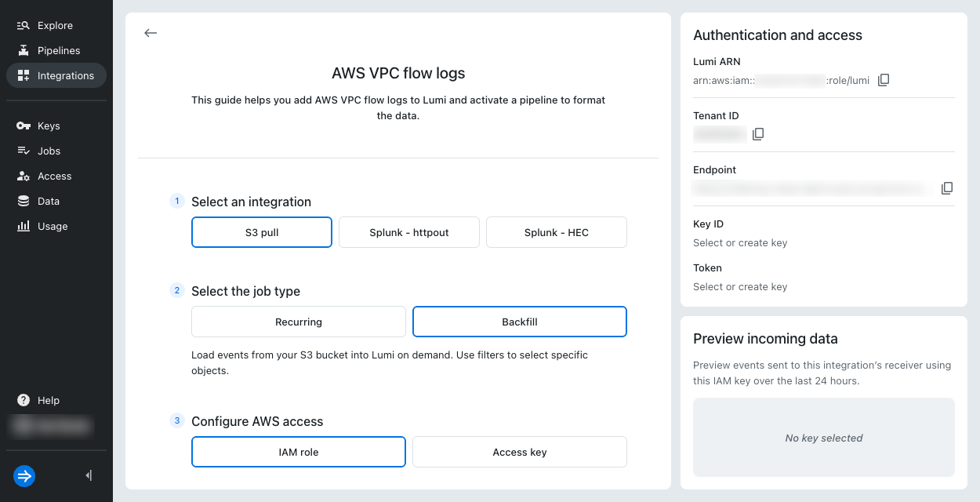
Task: Click the 'Preview incoming data' heading
Action: pos(765,339)
